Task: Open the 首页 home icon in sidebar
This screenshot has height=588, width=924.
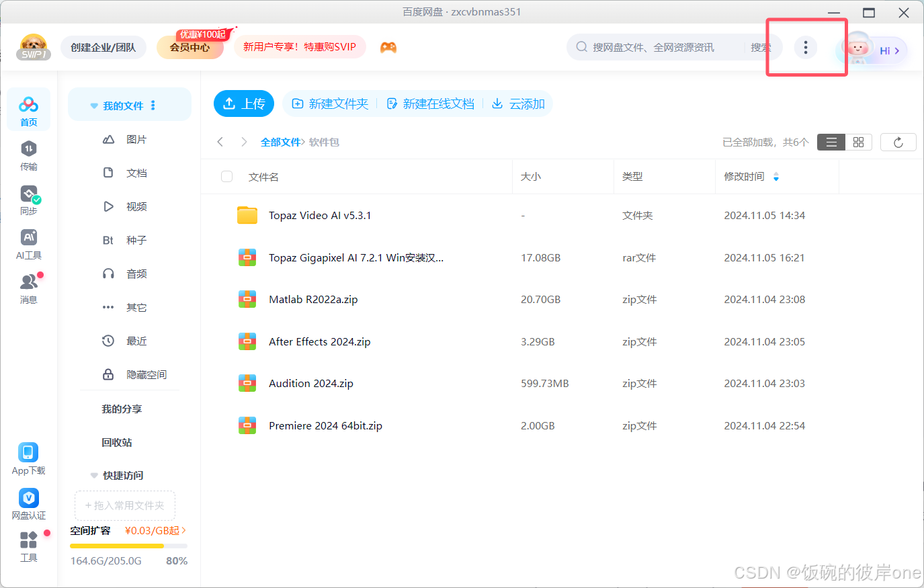Action: point(28,110)
